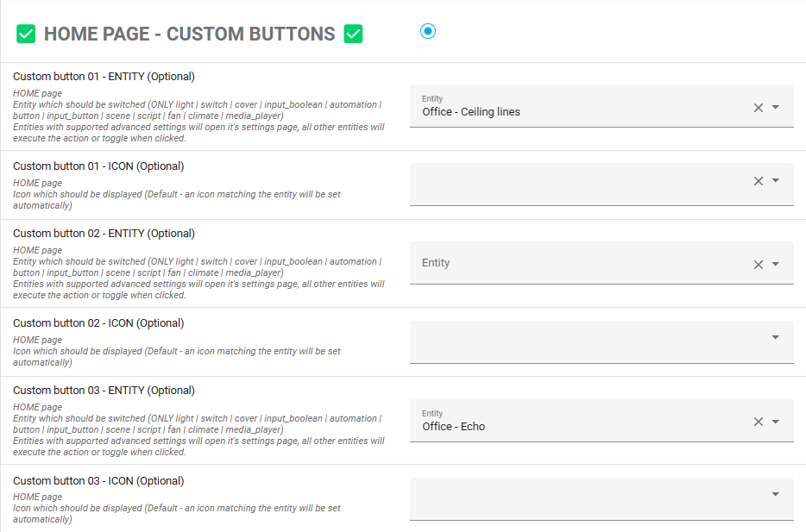Click the 'HOME PAGE - CUSTOM BUTTONS' heading text
Viewport: 806px width, 532px height.
click(x=189, y=34)
